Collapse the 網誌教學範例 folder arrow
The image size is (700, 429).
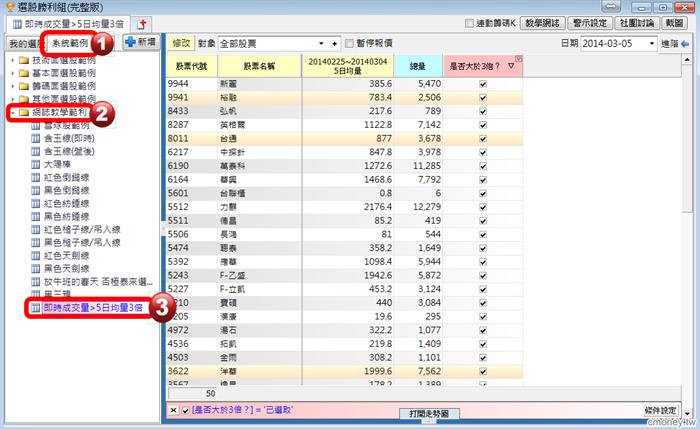pyautogui.click(x=12, y=112)
